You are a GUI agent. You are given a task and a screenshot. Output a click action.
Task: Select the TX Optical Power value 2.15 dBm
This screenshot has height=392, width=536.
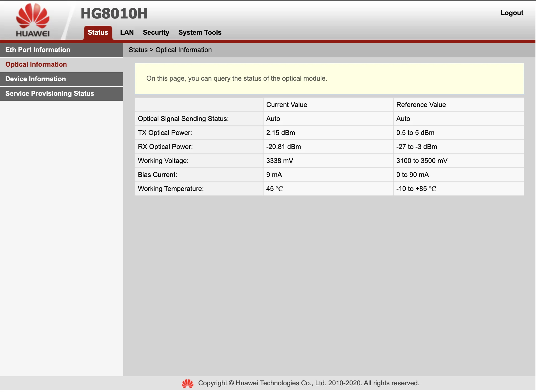[x=280, y=133]
